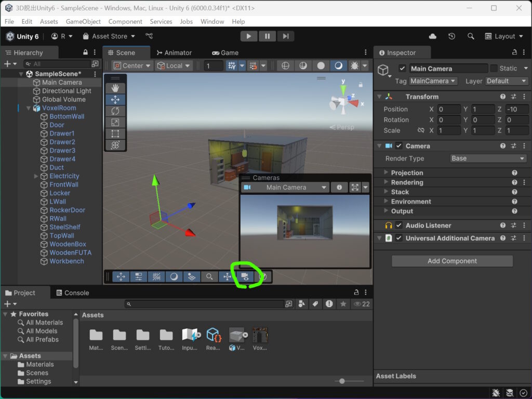Click the Add Component button

452,261
